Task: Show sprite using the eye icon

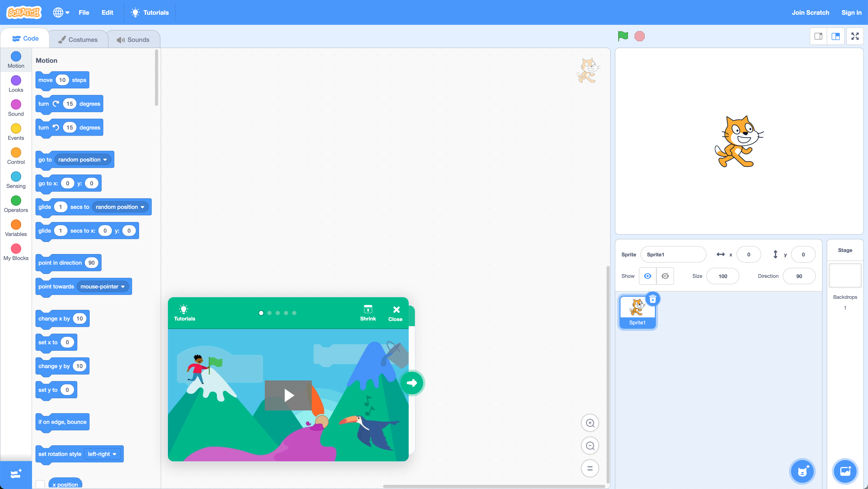Action: 647,276
